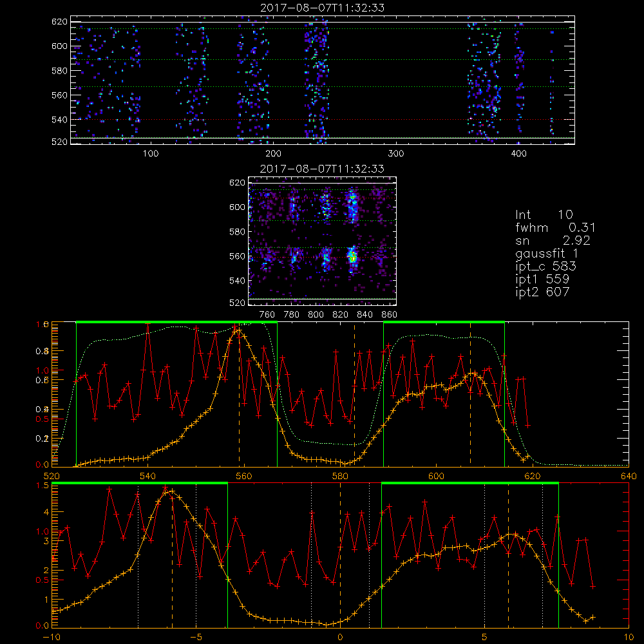This screenshot has height=644, width=644.
Task: Click the 'ipt_c 583' readout
Action: click(x=546, y=267)
